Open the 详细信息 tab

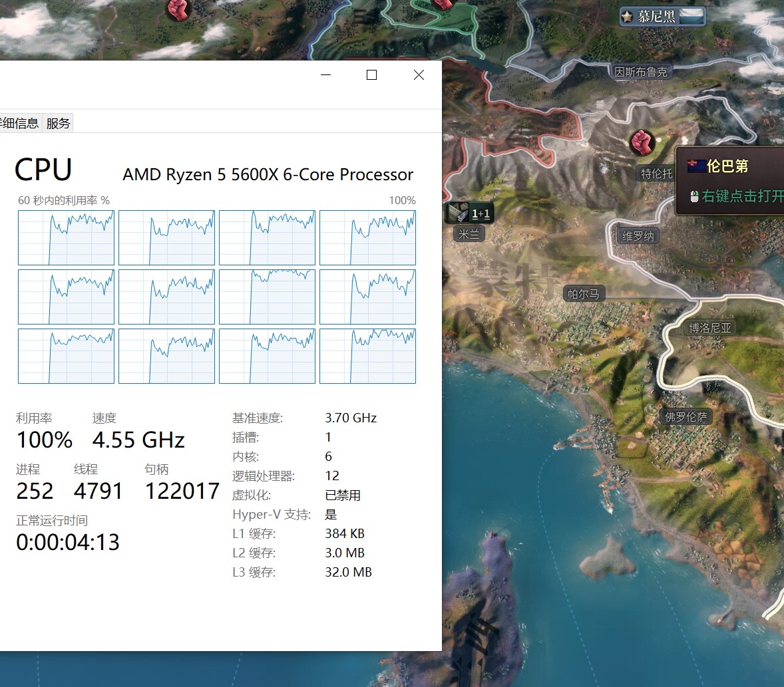(x=20, y=123)
